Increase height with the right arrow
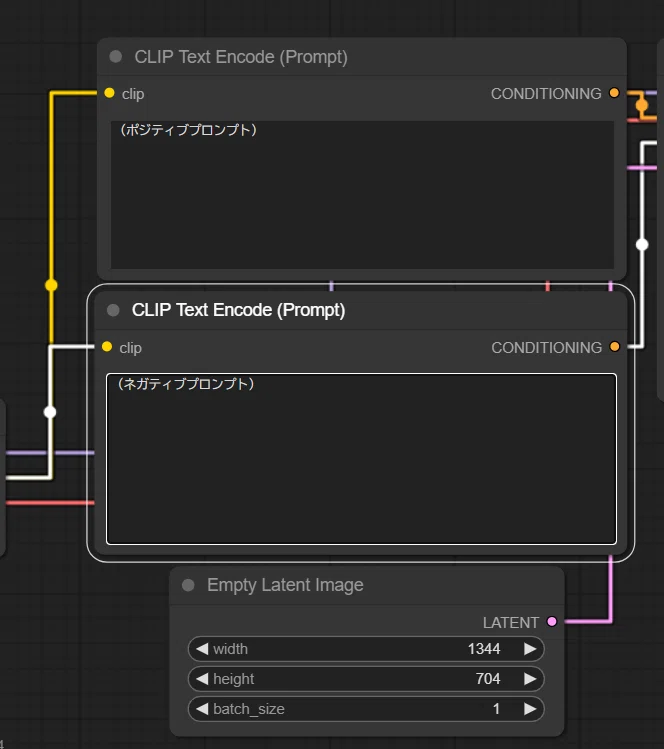This screenshot has height=749, width=664. coord(530,679)
